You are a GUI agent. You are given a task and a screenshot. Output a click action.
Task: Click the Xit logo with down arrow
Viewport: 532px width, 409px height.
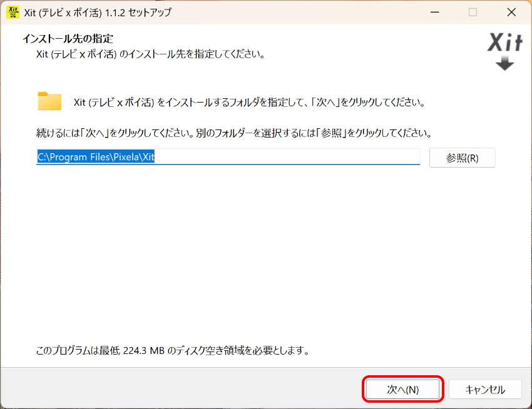click(505, 51)
